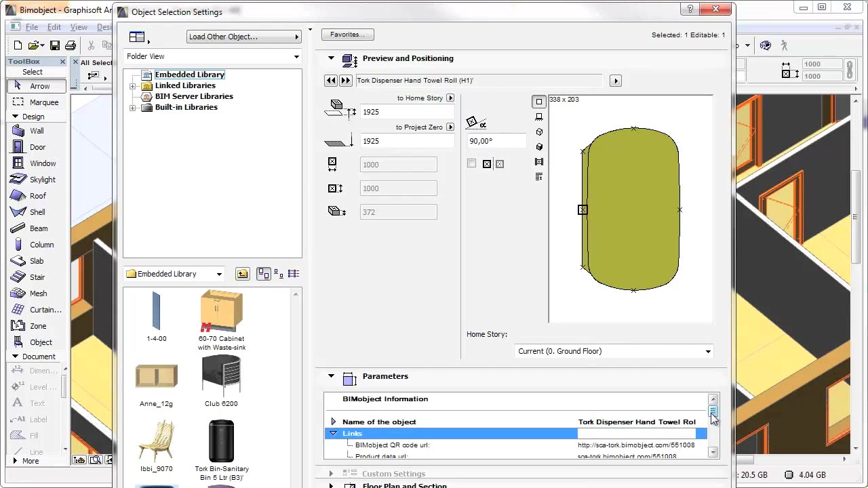Activate the Shell tool
Screen dimensions: 868x488
tap(37, 212)
